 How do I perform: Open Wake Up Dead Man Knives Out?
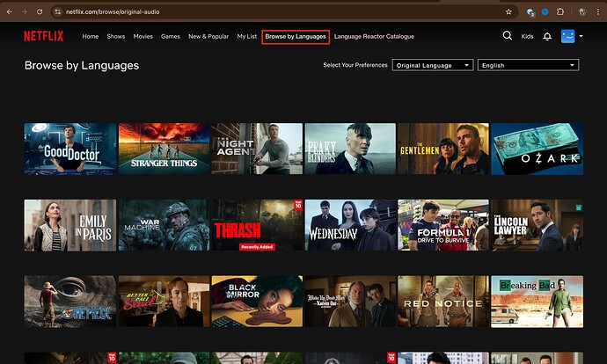pyautogui.click(x=350, y=302)
